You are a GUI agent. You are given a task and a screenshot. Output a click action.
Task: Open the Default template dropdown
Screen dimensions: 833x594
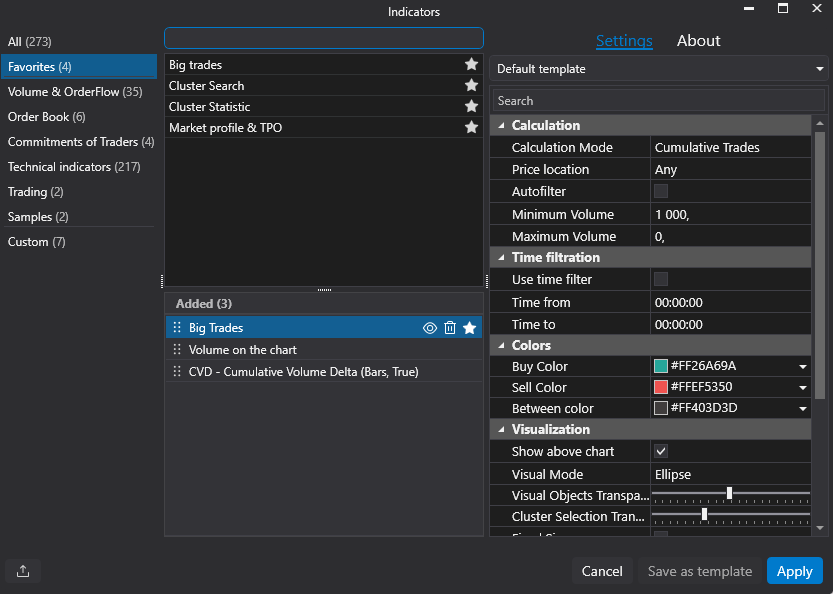click(x=658, y=69)
